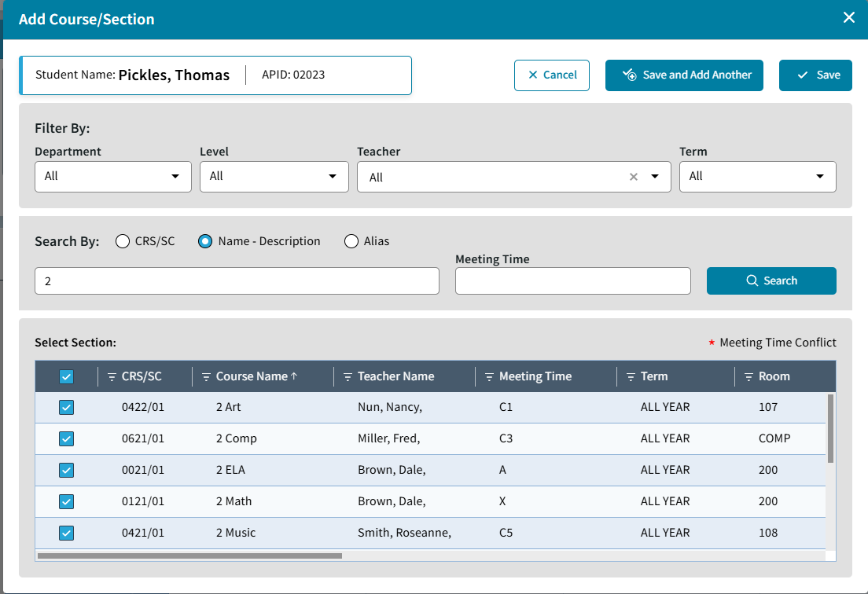Click the 0021/01 course code cell
The width and height of the screenshot is (868, 594).
pos(143,470)
